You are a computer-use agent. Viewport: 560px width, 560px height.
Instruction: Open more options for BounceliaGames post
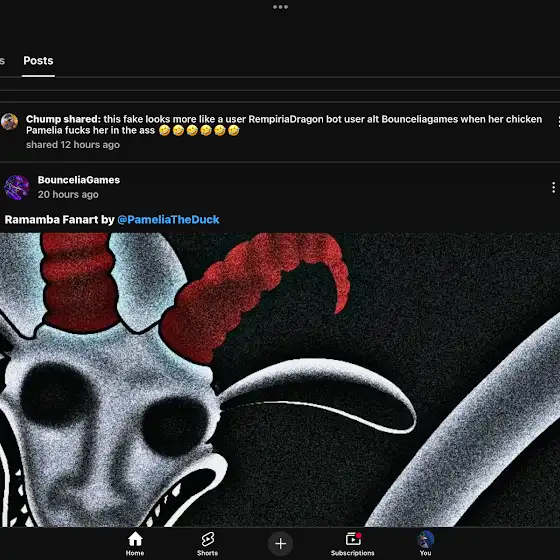553,188
